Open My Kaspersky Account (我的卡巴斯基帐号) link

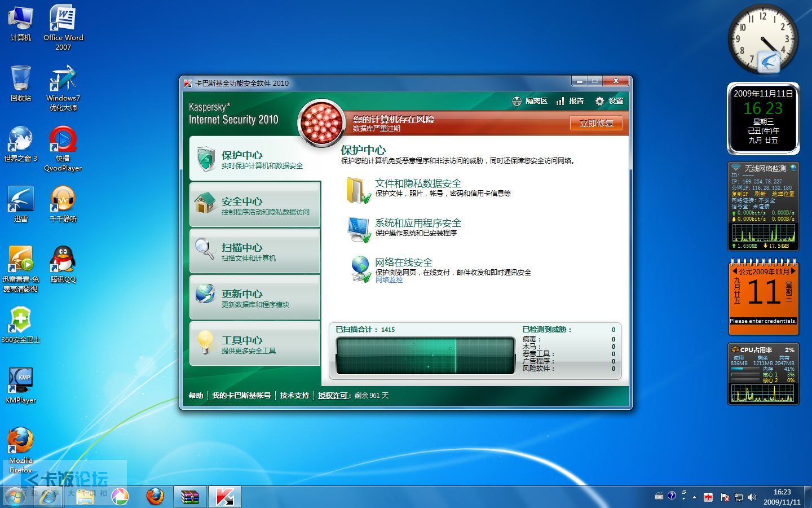click(241, 396)
